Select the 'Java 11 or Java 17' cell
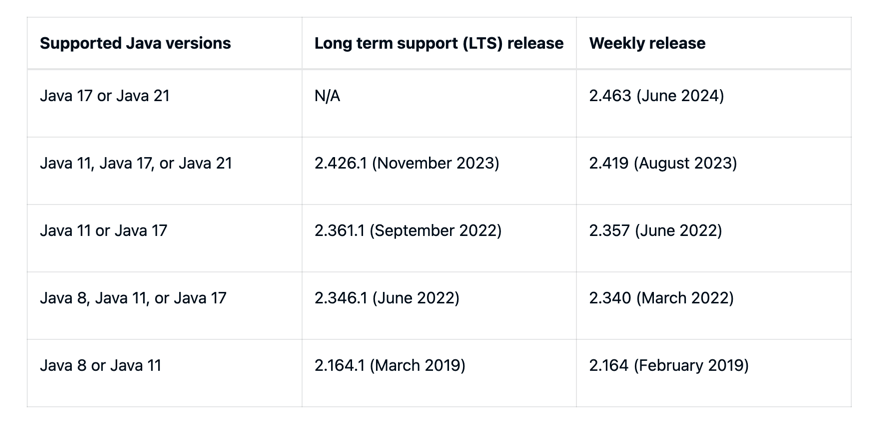 click(x=104, y=231)
